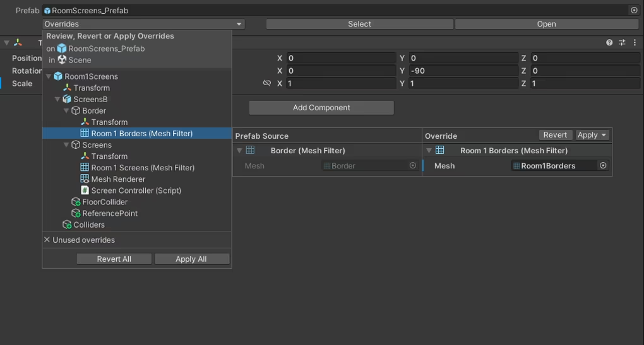
Task: Click the Revert All button
Action: (x=114, y=259)
